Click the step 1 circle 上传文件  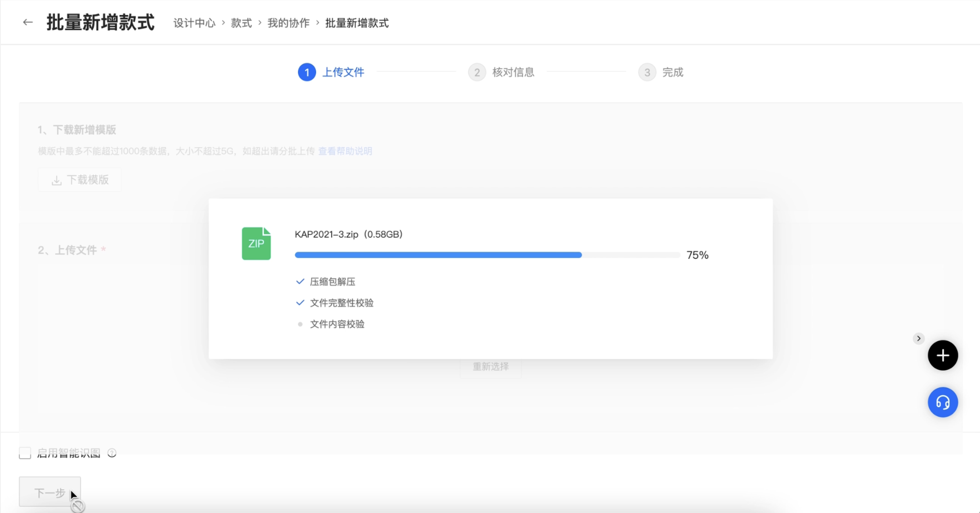pos(307,72)
